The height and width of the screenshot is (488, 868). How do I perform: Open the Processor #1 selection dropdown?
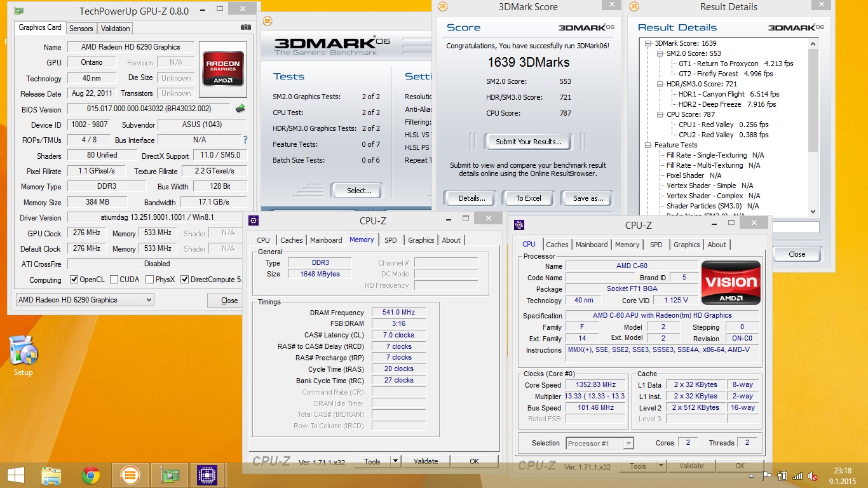pos(600,444)
